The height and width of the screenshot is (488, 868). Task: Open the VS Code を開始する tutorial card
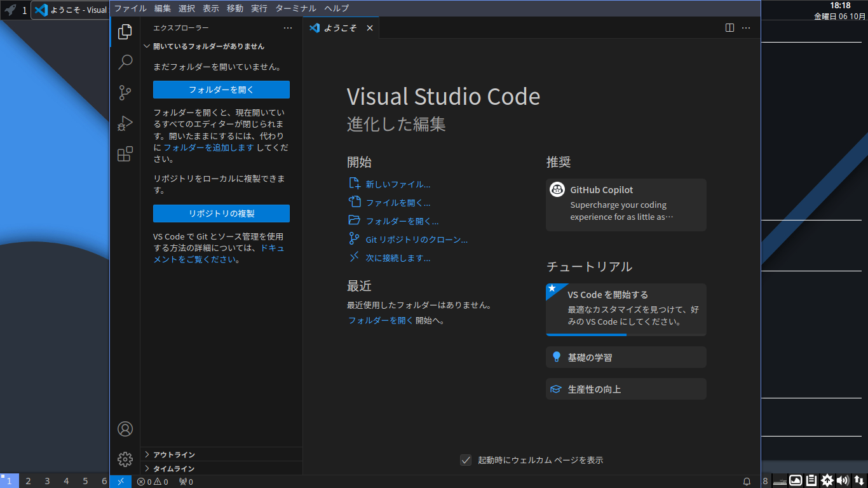tap(626, 309)
